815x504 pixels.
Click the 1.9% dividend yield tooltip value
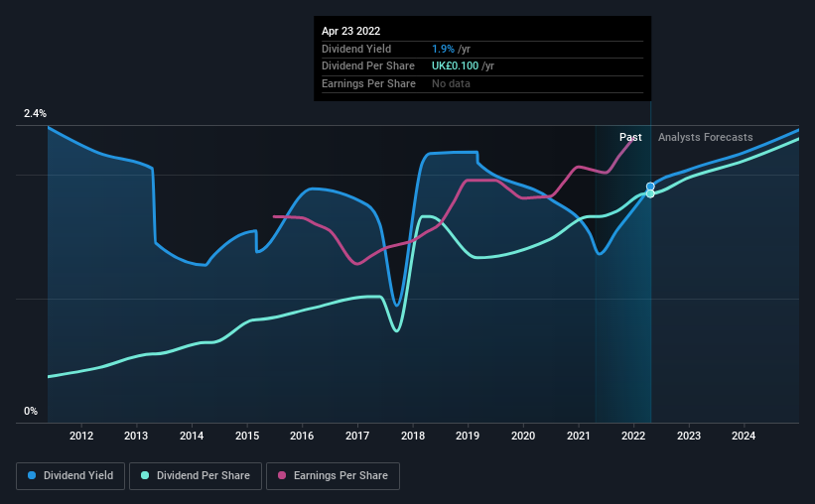pyautogui.click(x=443, y=49)
